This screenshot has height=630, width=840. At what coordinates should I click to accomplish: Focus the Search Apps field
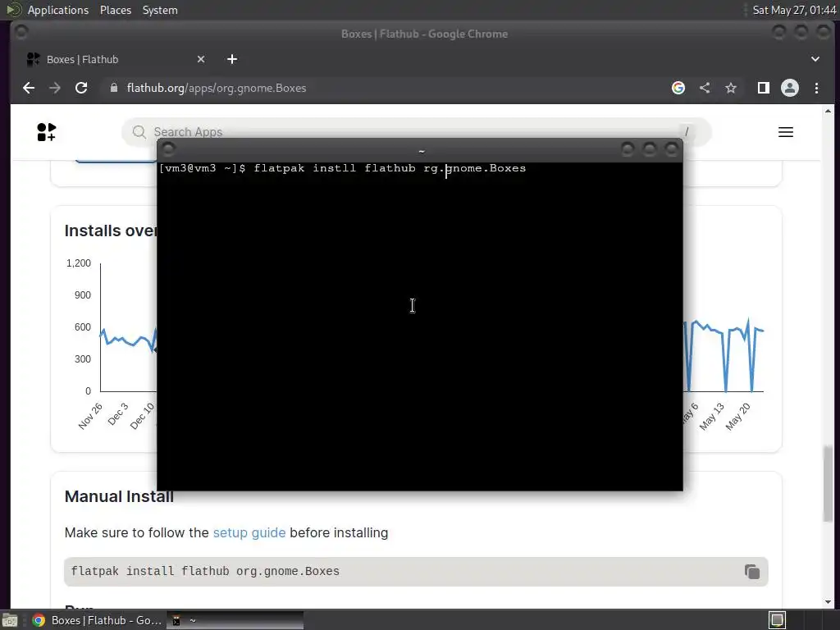click(x=416, y=132)
